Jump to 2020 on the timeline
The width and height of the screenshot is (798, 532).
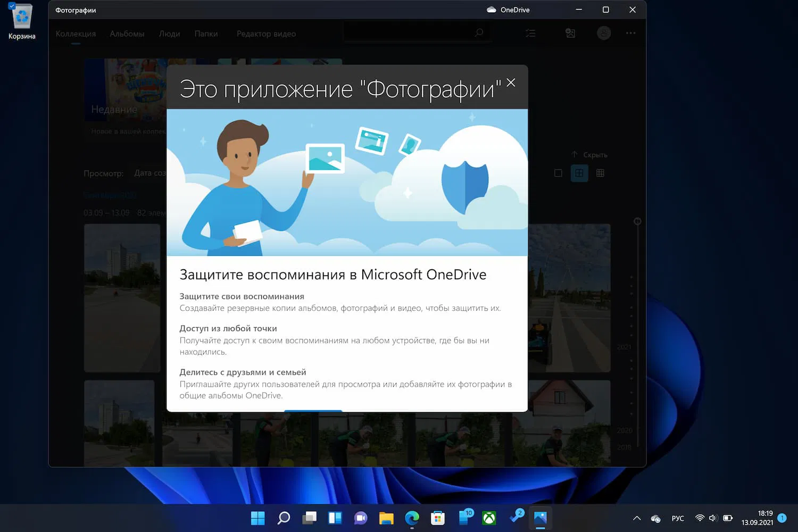coord(625,430)
